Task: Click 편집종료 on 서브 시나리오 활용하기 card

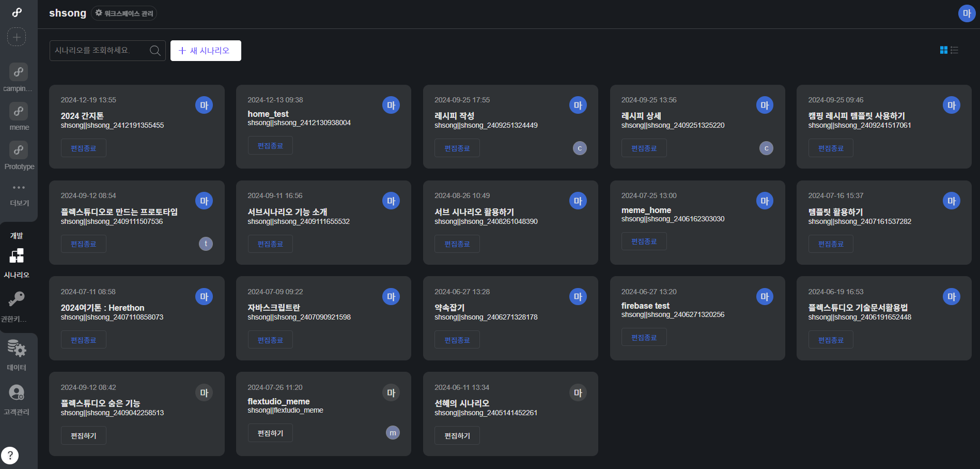Action: pyautogui.click(x=457, y=244)
